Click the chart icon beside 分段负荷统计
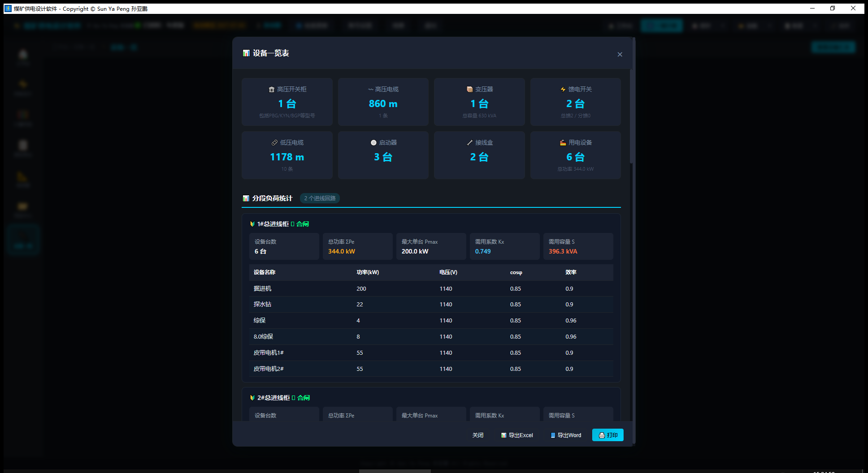Image resolution: width=868 pixels, height=473 pixels. (246, 198)
